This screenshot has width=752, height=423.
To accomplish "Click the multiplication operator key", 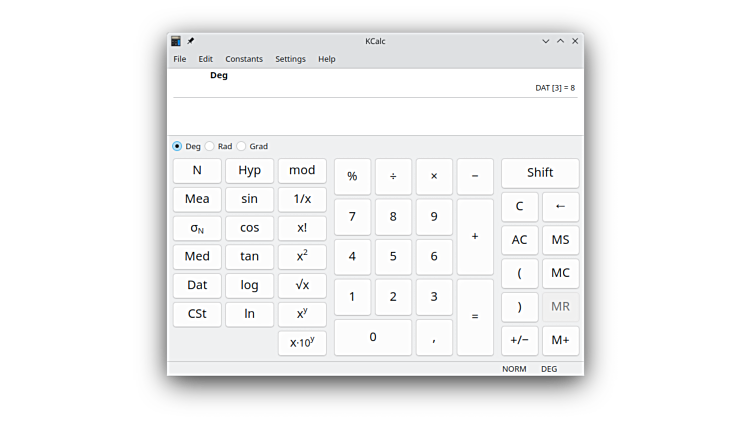I will click(x=434, y=176).
